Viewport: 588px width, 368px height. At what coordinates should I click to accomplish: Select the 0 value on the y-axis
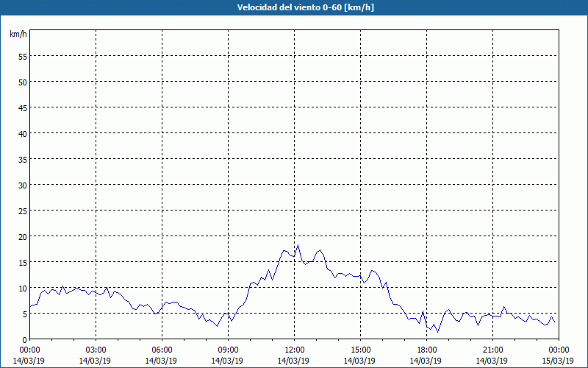pyautogui.click(x=25, y=340)
